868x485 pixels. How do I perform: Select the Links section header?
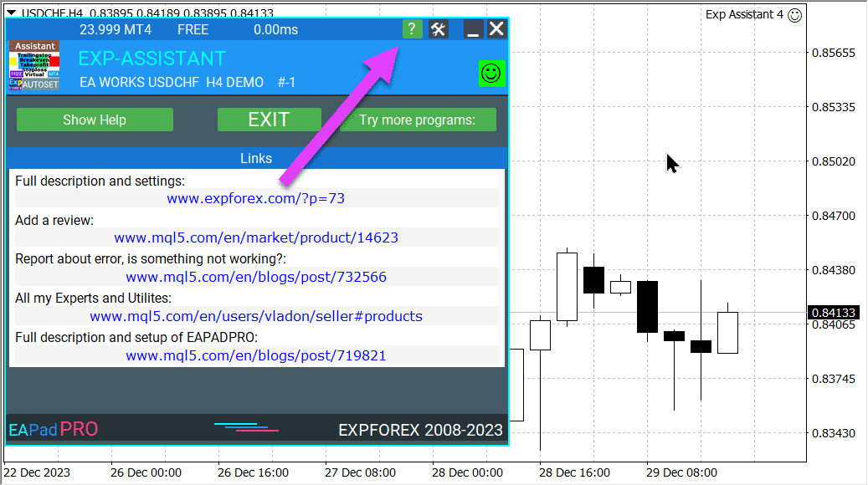[256, 158]
